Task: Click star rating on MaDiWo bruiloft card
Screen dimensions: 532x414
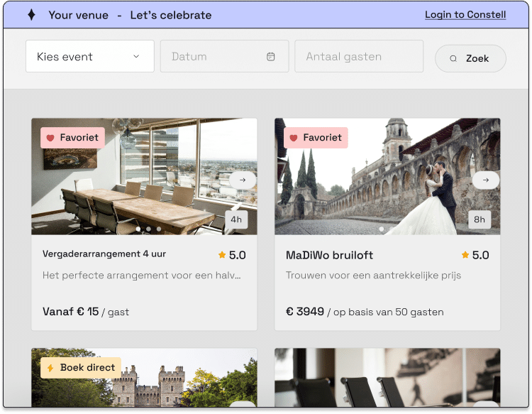Action: pos(475,255)
